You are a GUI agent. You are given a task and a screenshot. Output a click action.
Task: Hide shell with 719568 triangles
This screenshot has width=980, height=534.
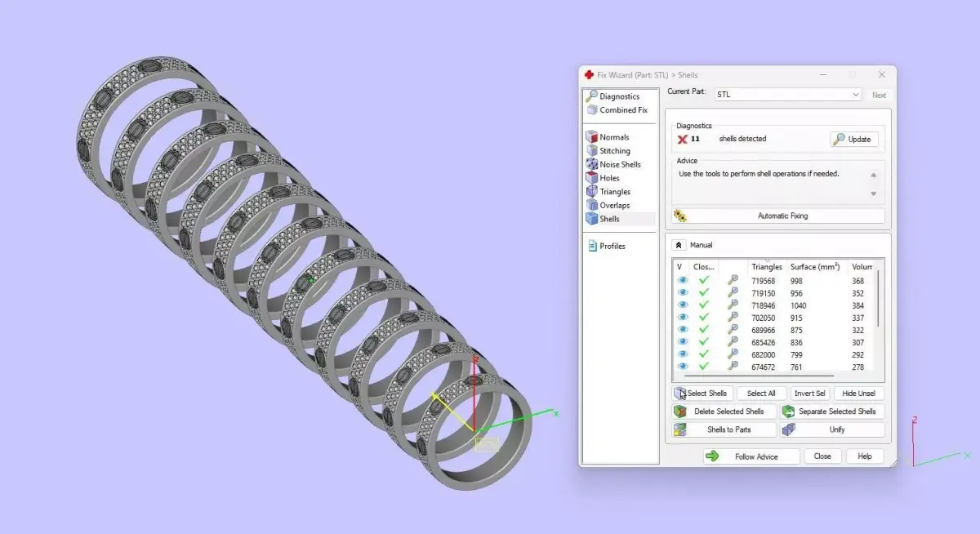pos(682,280)
